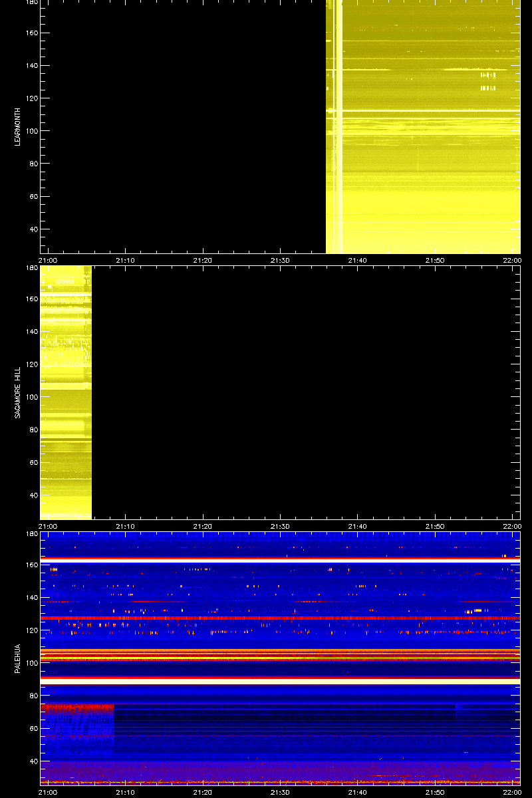Click the 140 frequency tick on Sagamore Hill axis

[x=31, y=331]
